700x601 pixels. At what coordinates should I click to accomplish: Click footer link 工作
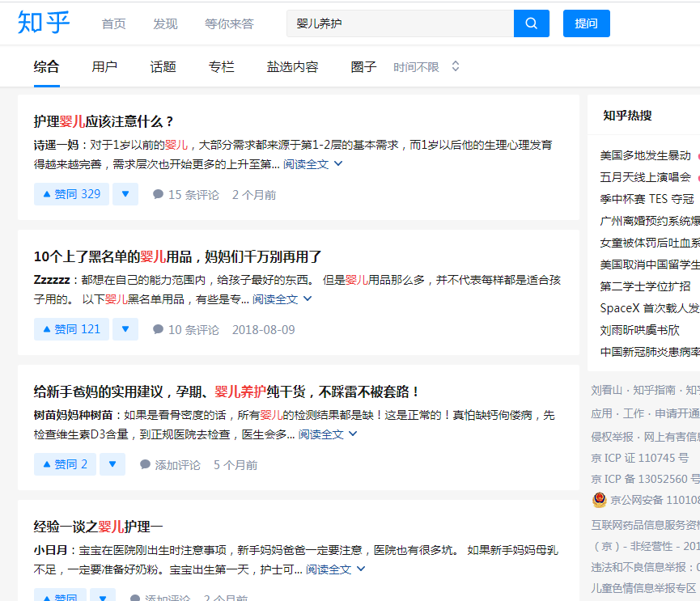click(634, 413)
